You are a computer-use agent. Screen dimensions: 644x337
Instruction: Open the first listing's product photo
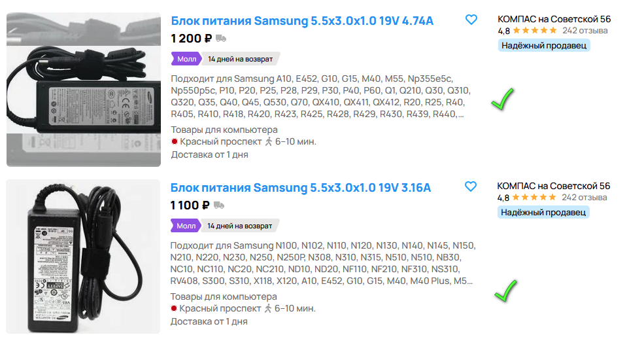pos(84,90)
